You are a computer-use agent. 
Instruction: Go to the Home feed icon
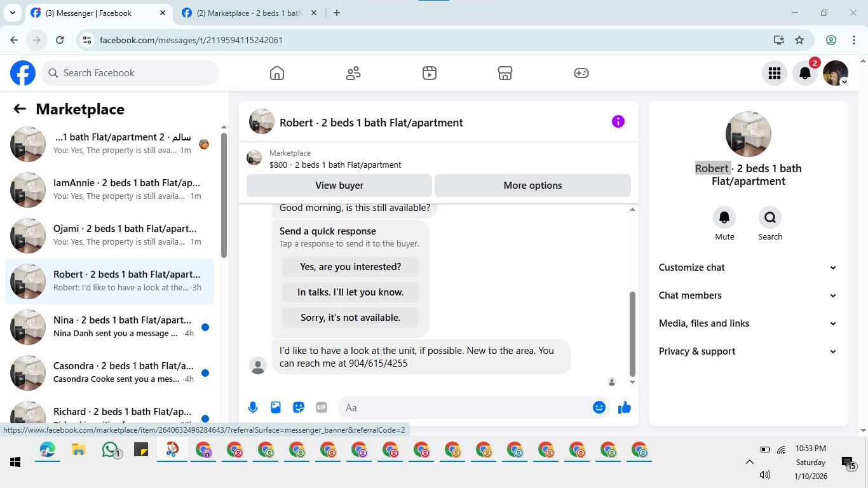pyautogui.click(x=277, y=73)
